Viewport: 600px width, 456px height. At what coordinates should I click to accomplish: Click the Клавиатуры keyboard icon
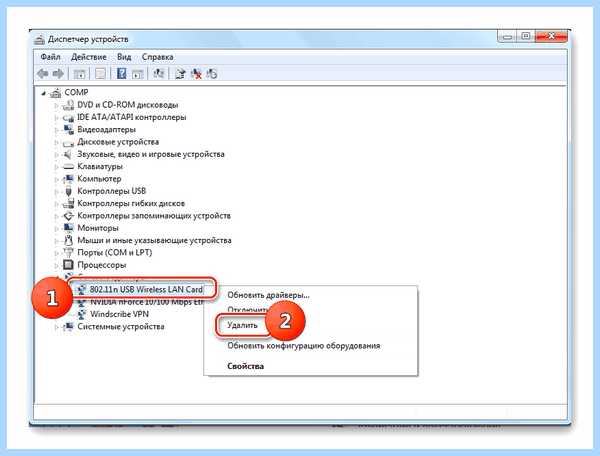tap(68, 167)
